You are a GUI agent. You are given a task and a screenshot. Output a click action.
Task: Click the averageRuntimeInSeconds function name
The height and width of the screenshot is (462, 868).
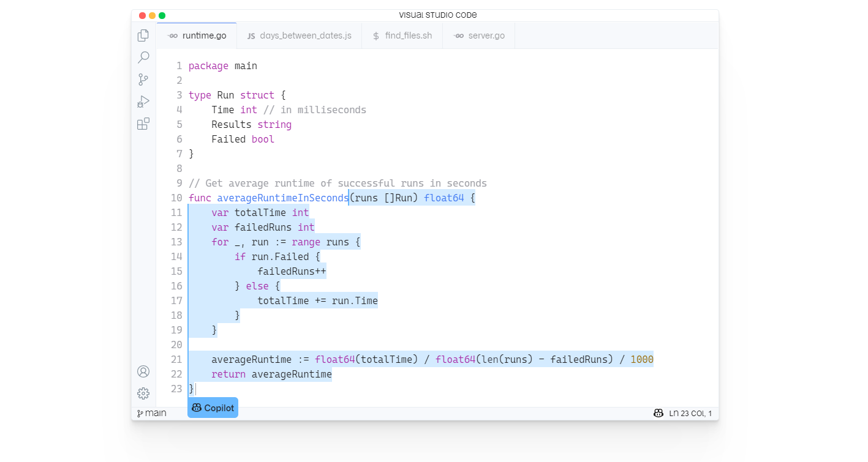click(282, 198)
